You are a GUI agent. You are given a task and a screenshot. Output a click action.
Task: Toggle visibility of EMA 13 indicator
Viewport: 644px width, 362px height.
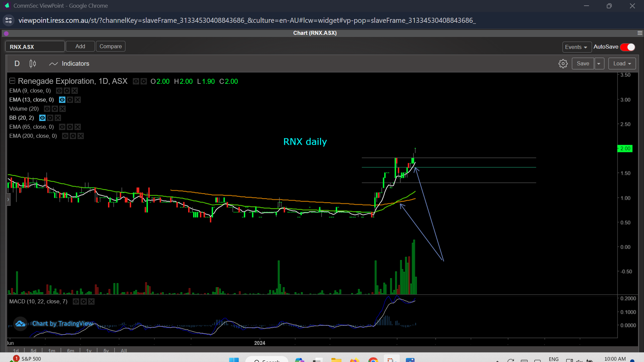click(62, 100)
